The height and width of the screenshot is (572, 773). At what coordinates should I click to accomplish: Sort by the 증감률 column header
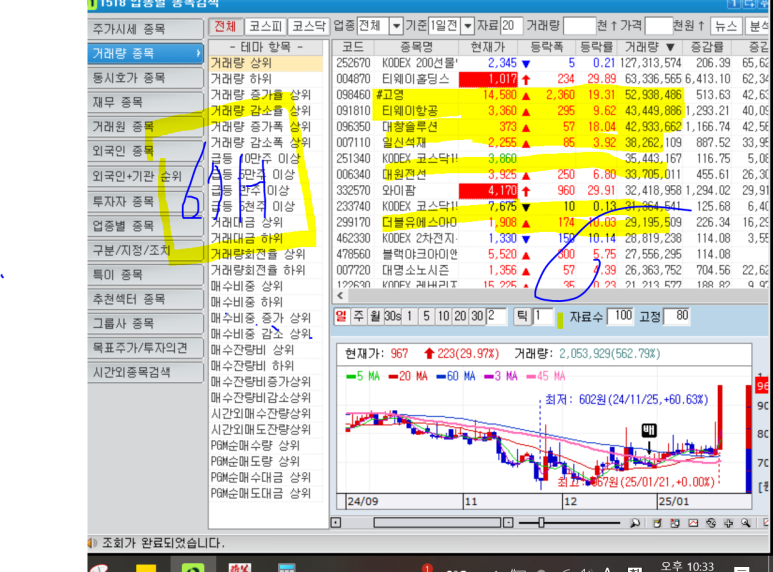point(707,47)
